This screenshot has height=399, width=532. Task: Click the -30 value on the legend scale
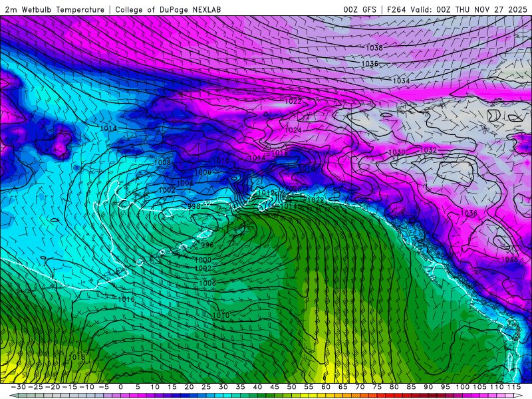[19, 387]
